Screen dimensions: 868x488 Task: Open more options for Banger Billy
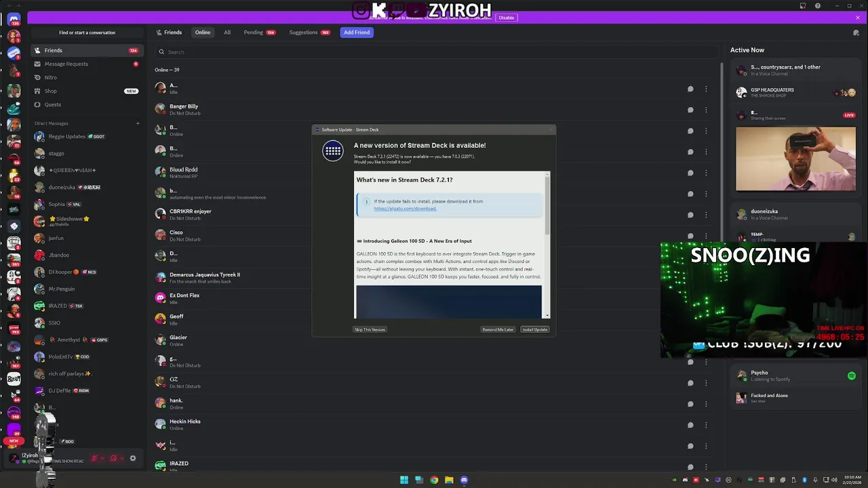point(706,110)
